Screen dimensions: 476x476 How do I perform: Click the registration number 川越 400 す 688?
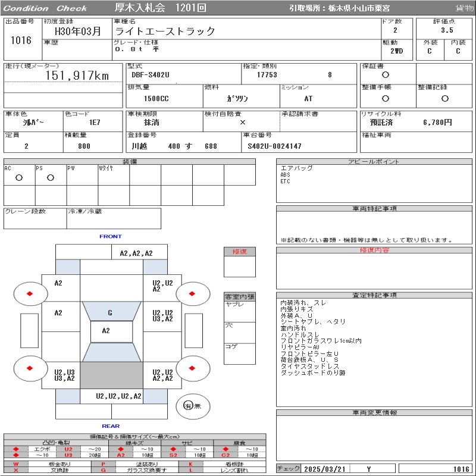(x=174, y=146)
